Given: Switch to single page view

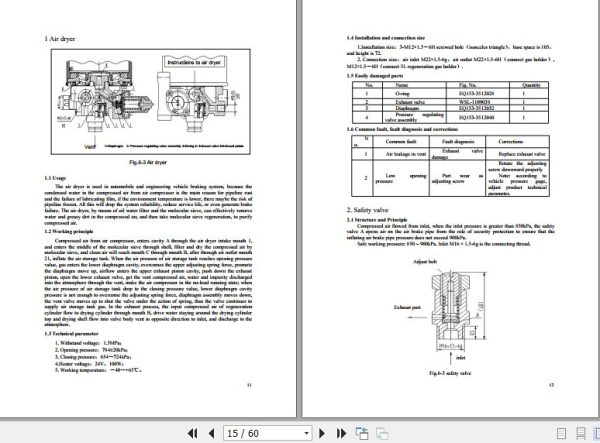Looking at the screenshot, I should pos(561,433).
